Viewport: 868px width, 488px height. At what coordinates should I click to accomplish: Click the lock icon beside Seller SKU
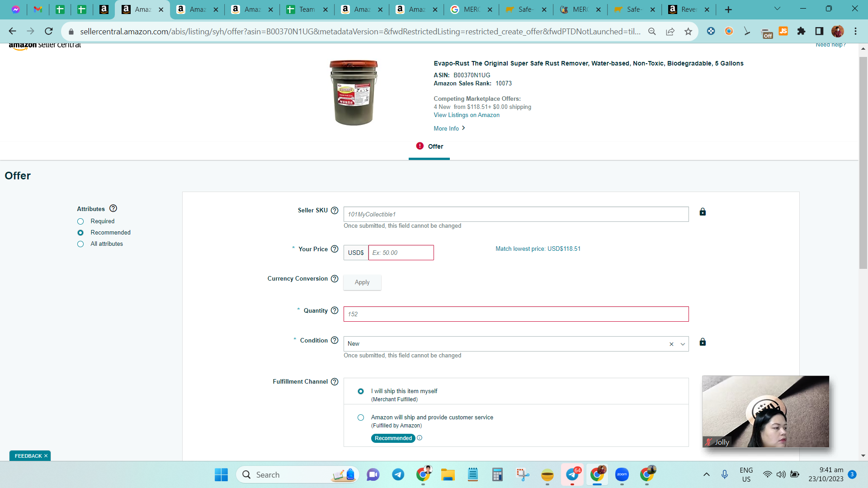tap(703, 212)
